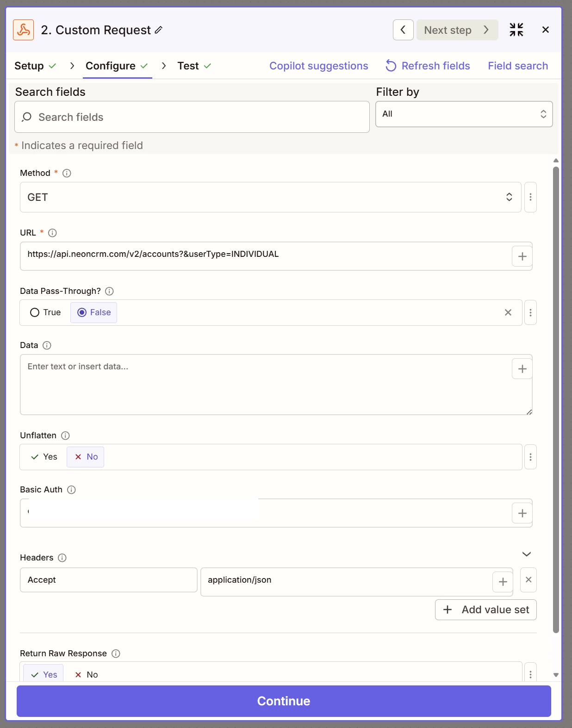Remove the Accept header row
This screenshot has height=728, width=572.
click(528, 580)
